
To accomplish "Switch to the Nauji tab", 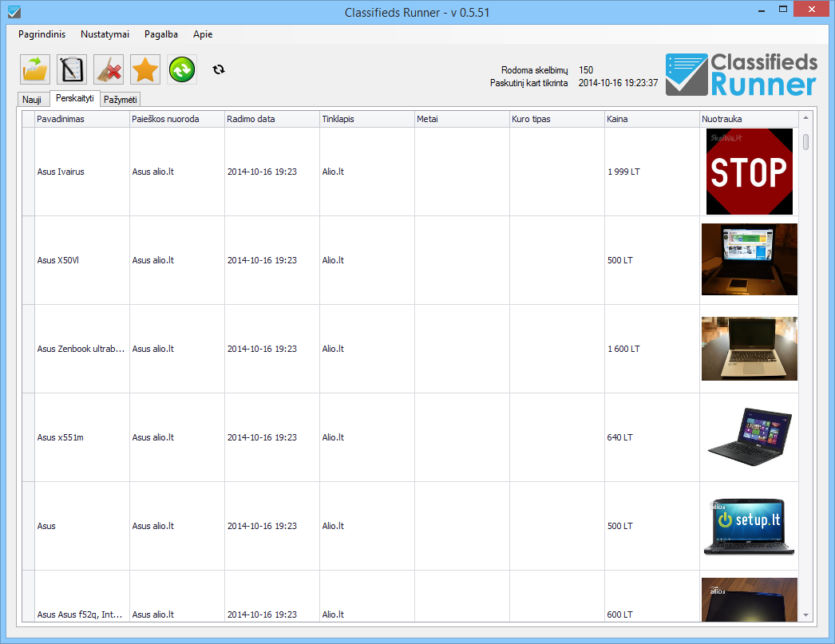I will point(32,100).
